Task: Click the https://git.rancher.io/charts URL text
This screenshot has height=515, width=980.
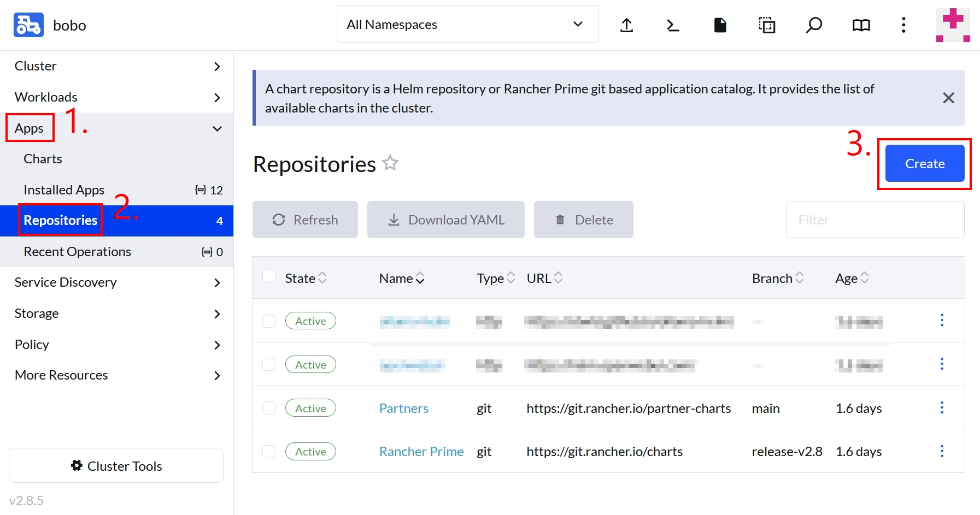Action: [605, 452]
